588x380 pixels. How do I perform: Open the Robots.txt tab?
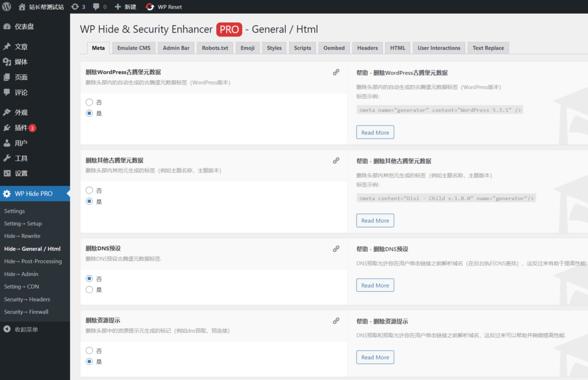point(215,48)
